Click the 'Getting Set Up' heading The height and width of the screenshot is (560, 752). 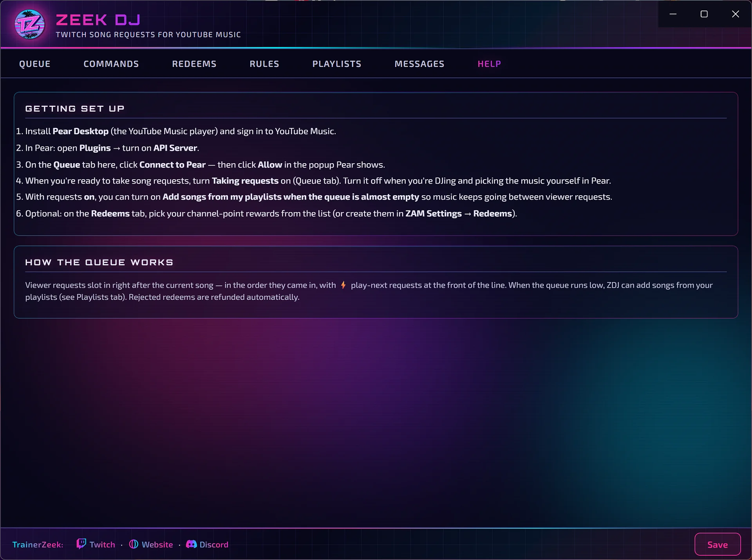tap(75, 108)
